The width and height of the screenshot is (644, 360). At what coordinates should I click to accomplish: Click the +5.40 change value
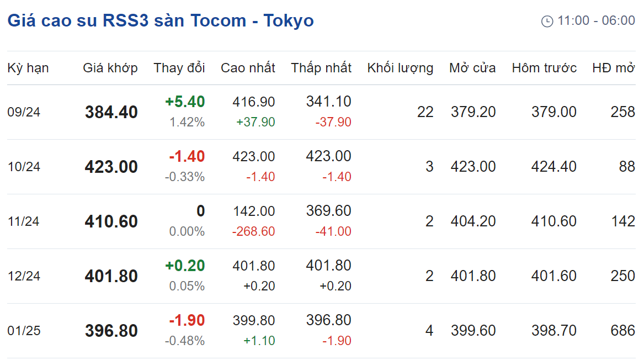pyautogui.click(x=185, y=102)
